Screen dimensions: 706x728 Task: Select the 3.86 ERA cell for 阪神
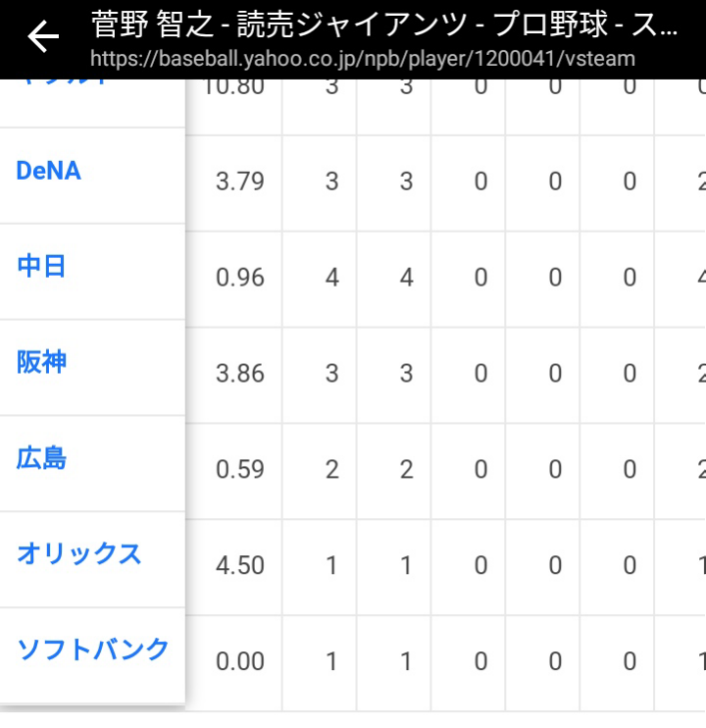click(240, 374)
